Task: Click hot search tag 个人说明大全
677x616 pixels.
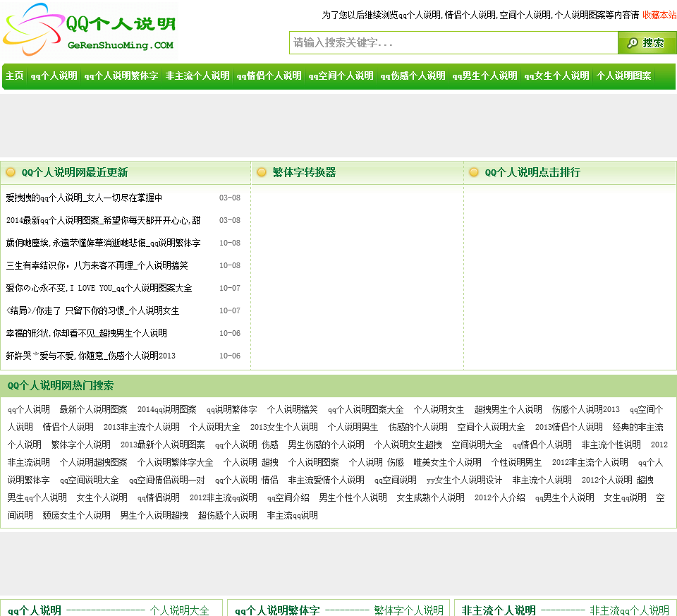Action: click(214, 427)
